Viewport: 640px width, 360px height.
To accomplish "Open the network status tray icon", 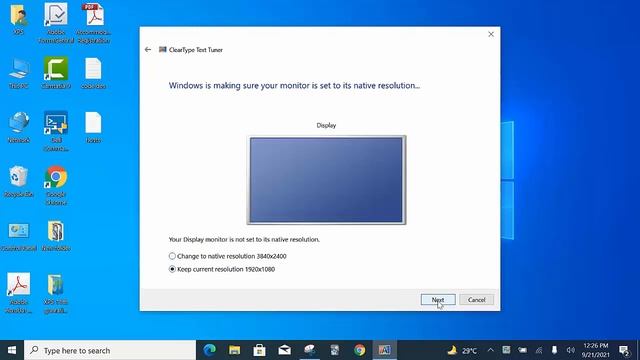I will coord(539,350).
